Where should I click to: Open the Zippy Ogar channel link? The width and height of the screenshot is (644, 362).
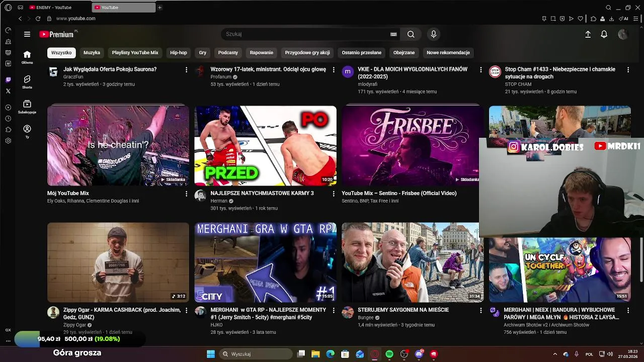pos(74,325)
